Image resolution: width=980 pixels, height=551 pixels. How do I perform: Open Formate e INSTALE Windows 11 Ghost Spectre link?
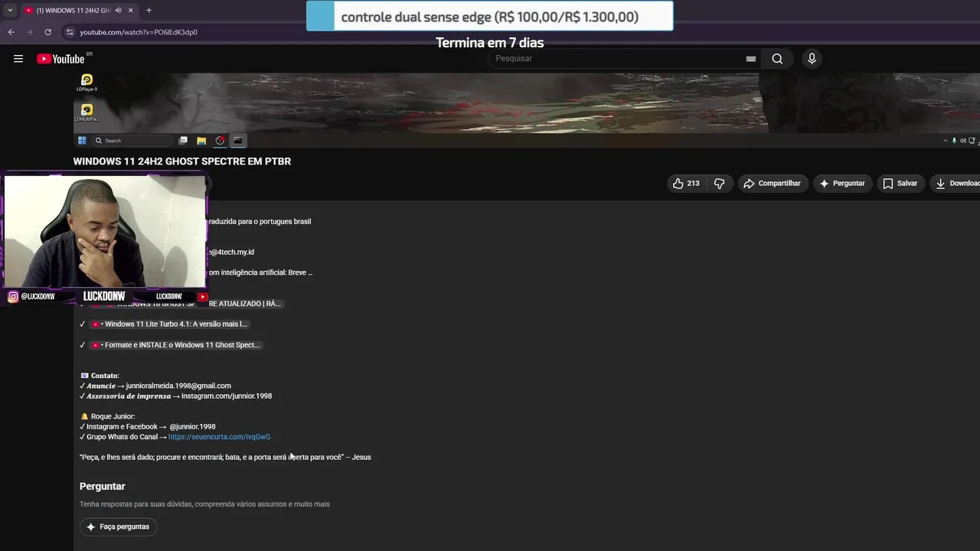coord(175,345)
